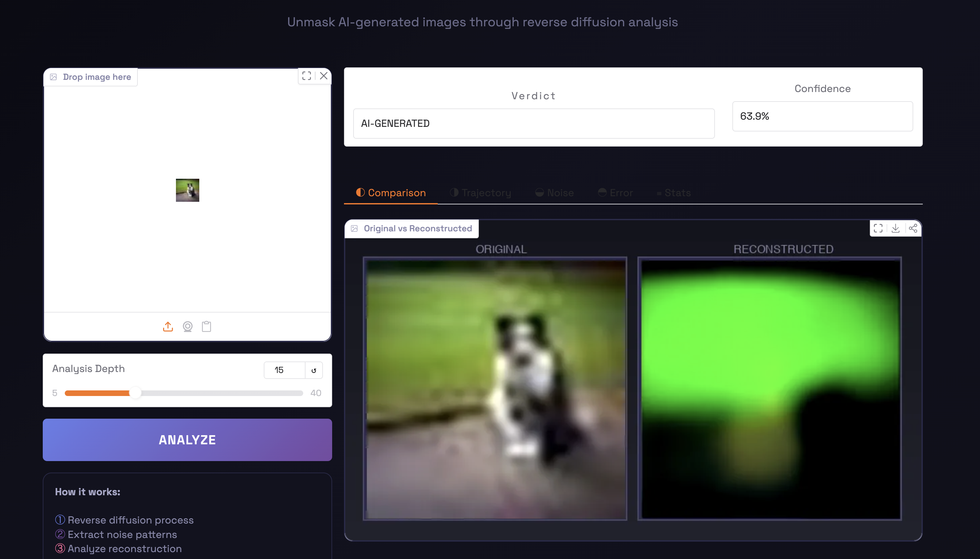View comparison result in fullscreen
The image size is (980, 559).
click(878, 228)
